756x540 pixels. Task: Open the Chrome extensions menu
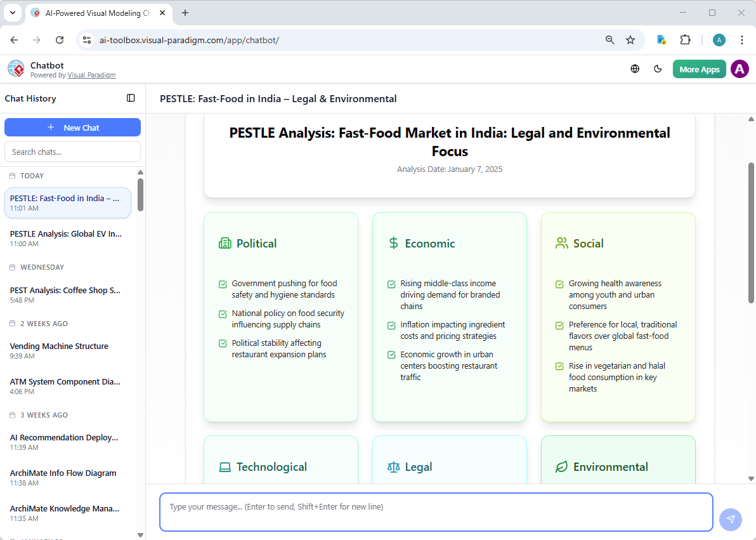[x=686, y=39]
